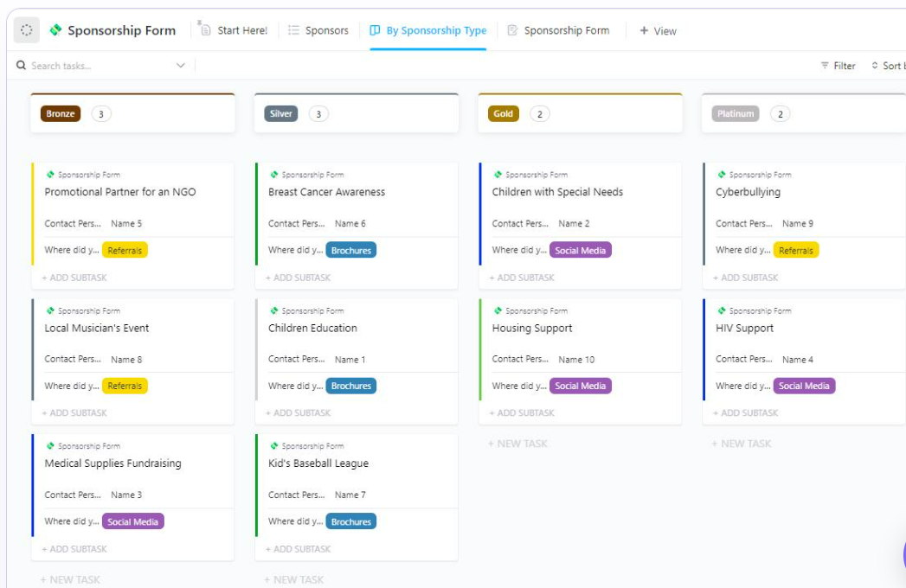Click the Bronze column task count
Viewport: 906px width, 588px height.
(x=101, y=114)
